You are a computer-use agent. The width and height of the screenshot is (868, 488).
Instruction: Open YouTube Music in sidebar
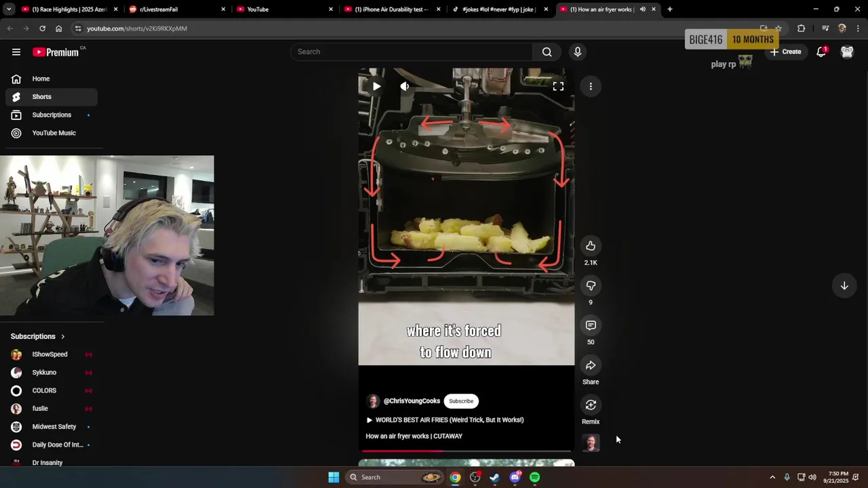tap(52, 133)
